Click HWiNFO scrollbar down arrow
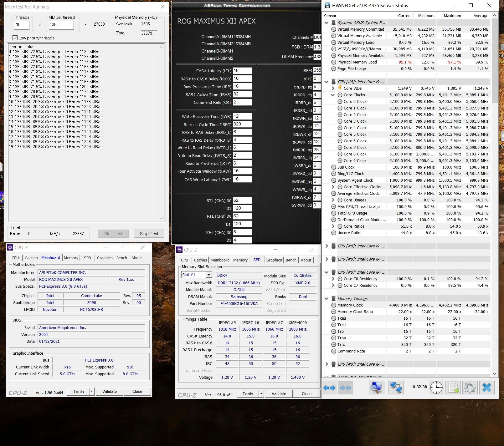 [x=495, y=374]
